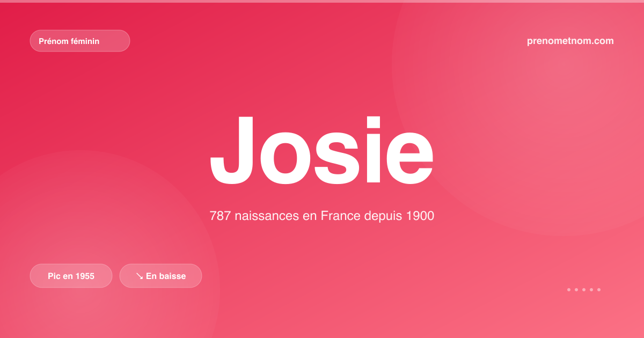The height and width of the screenshot is (338, 644).
Task: Click "787 naissances en France depuis 1900" text
Action: pos(321,216)
